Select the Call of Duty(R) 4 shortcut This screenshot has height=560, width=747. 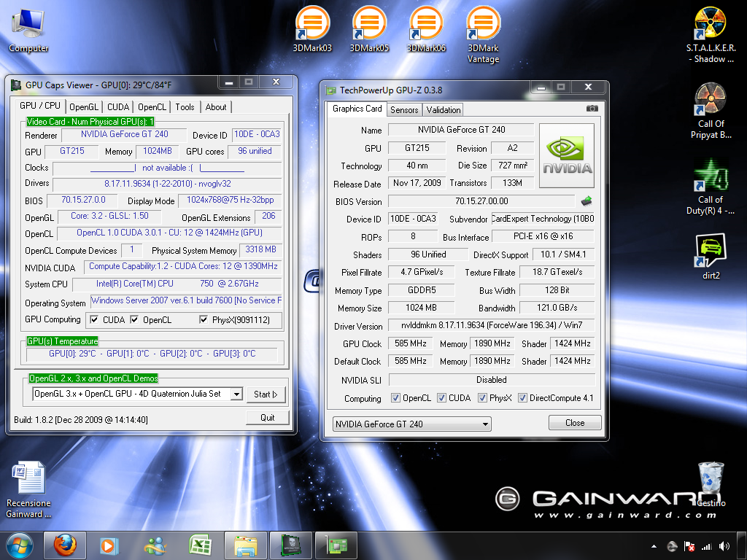[711, 187]
